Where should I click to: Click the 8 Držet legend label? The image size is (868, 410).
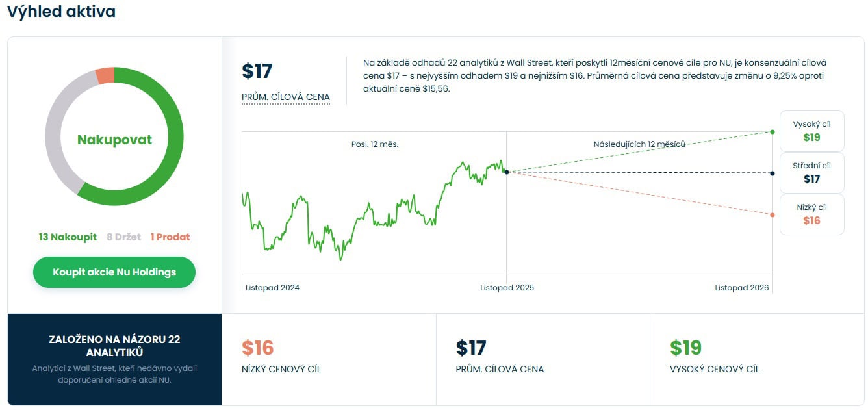tap(123, 237)
